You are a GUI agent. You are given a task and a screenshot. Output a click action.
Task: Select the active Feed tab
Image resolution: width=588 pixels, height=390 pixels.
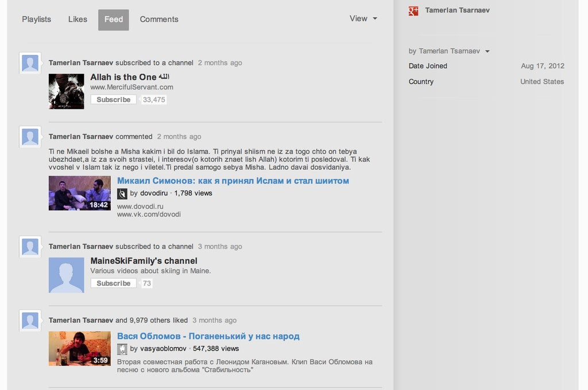113,19
